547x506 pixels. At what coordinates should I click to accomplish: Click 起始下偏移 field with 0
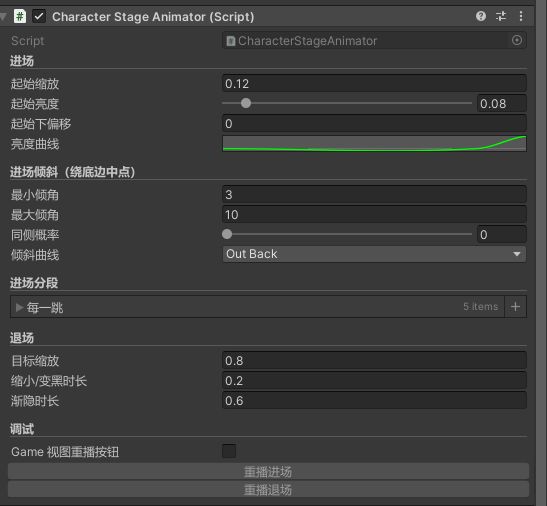374,124
